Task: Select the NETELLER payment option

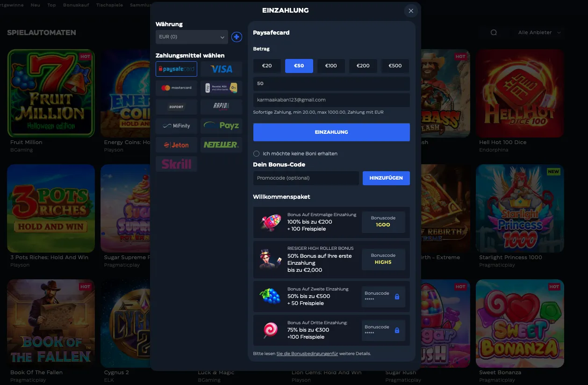Action: [x=221, y=145]
